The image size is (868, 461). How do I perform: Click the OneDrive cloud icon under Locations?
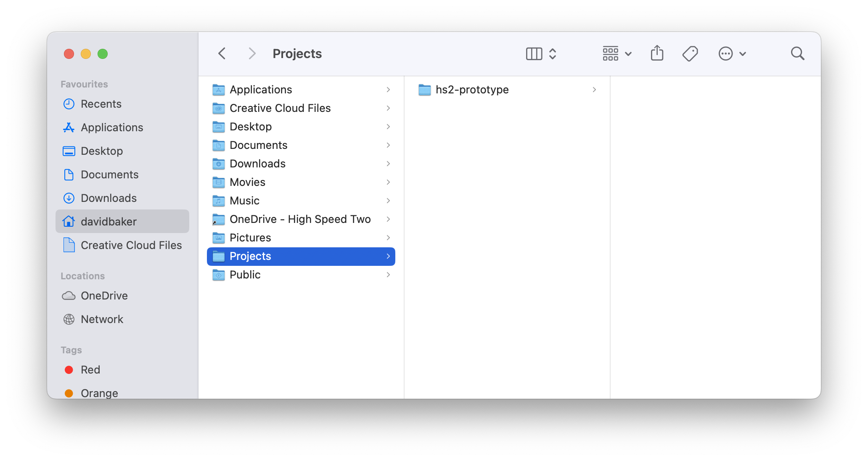[69, 296]
